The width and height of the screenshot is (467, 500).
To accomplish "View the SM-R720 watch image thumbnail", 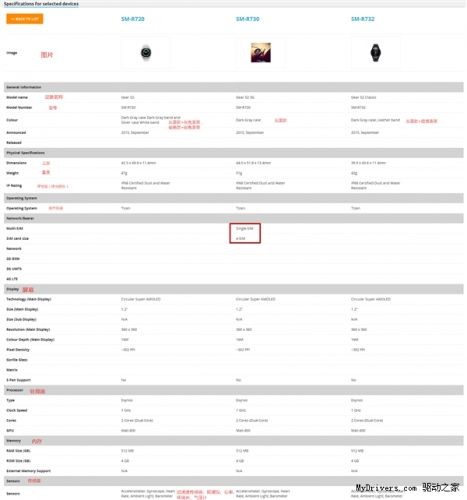I will click(146, 52).
